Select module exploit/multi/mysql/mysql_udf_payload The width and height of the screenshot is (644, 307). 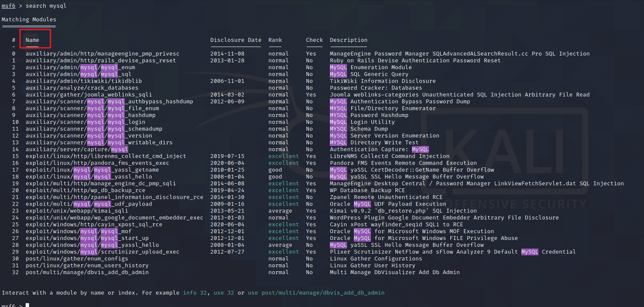pos(89,204)
